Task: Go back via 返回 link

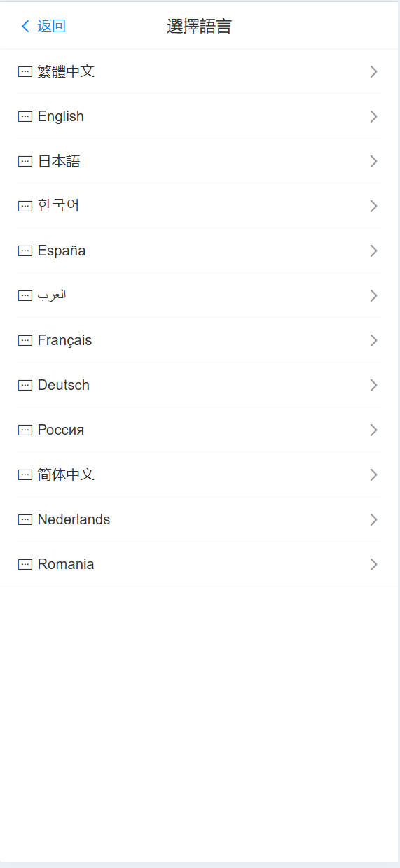Action: [x=51, y=27]
